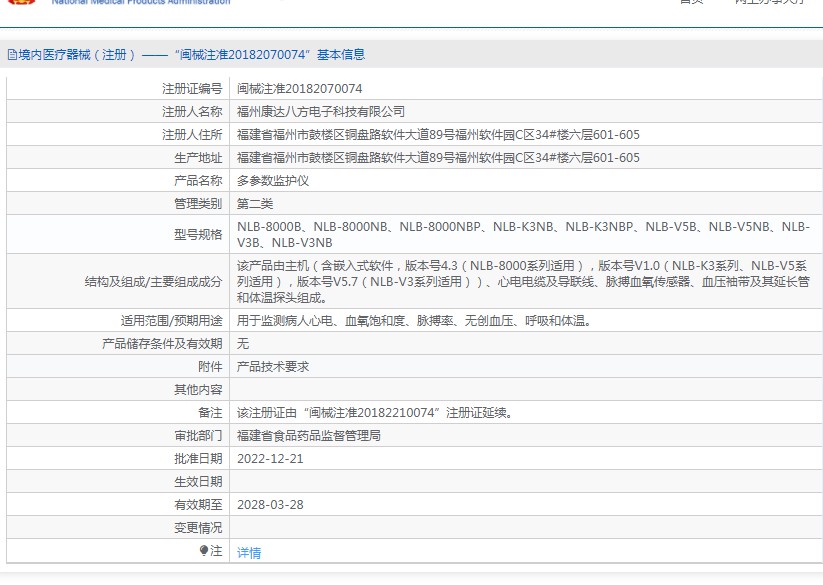The image size is (823, 585).
Task: Select the intended use text starting with 用于监测病人心电
Action: coord(415,321)
